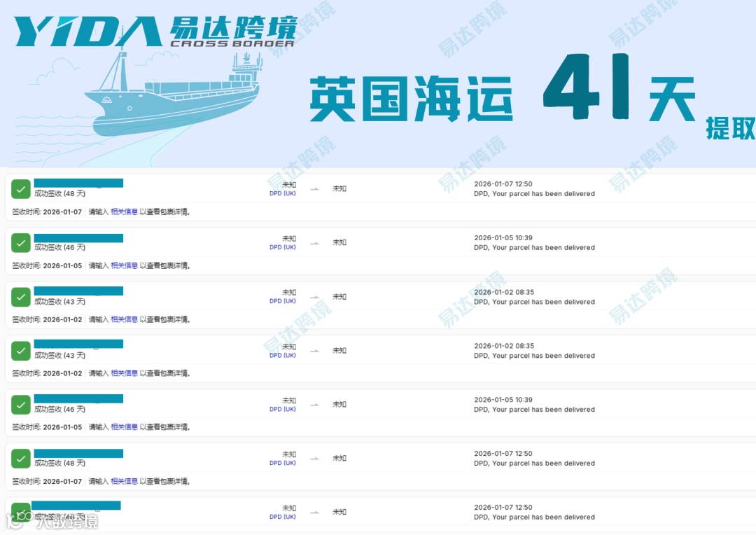
Task: Click the route arrow icon in the bottom row
Action: [314, 513]
